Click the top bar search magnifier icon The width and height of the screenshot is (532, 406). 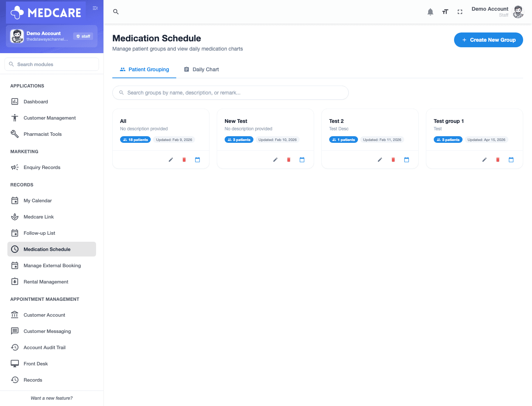(x=116, y=12)
